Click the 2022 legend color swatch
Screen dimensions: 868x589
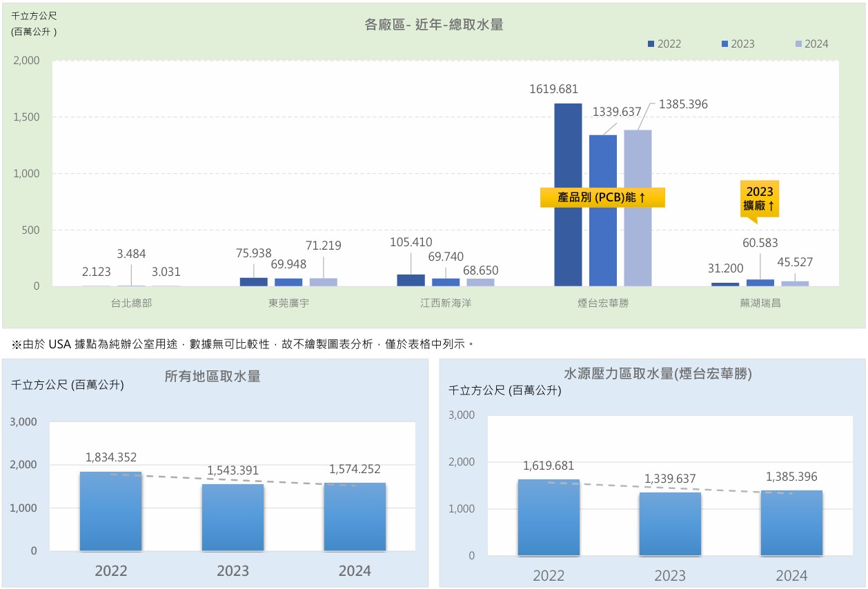(651, 44)
